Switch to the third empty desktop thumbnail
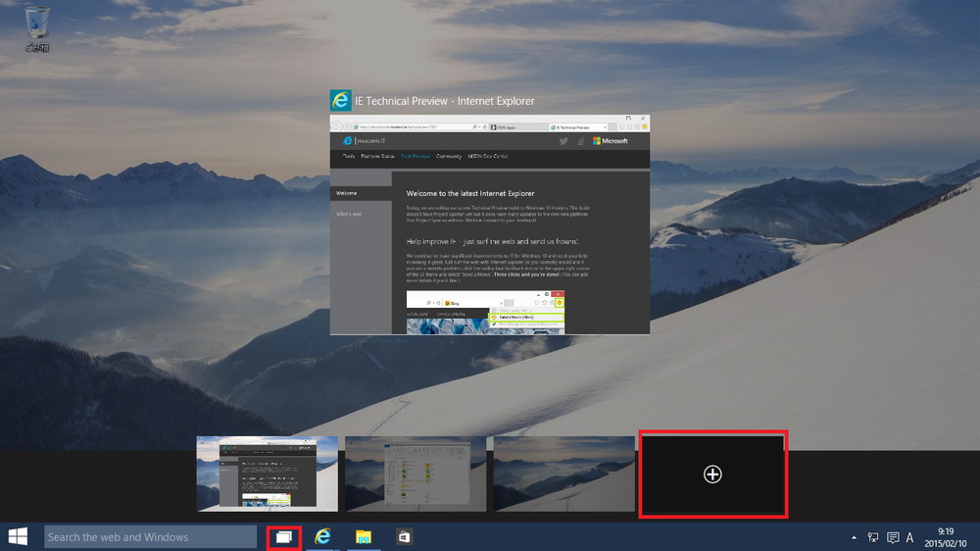This screenshot has height=551, width=980. pyautogui.click(x=564, y=474)
